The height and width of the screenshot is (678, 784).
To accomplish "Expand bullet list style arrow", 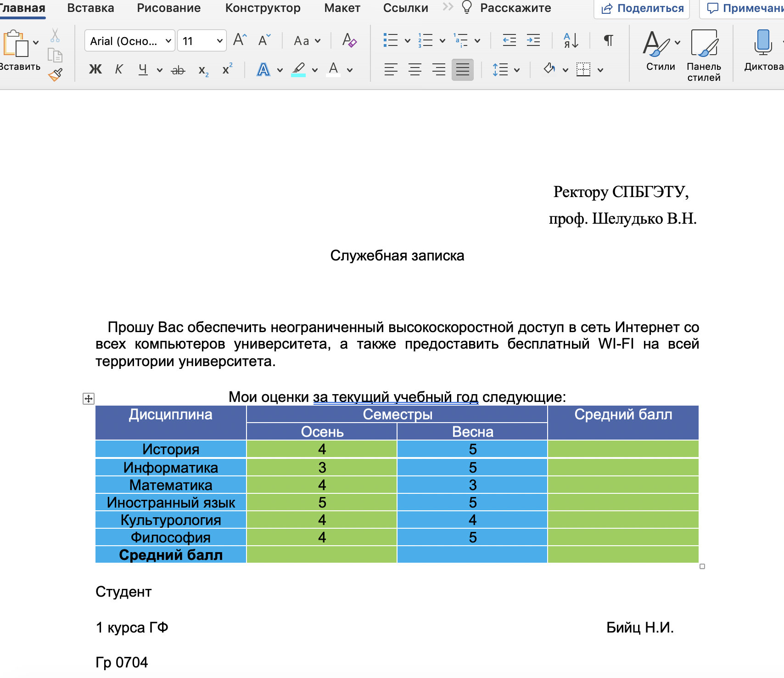I will click(408, 41).
